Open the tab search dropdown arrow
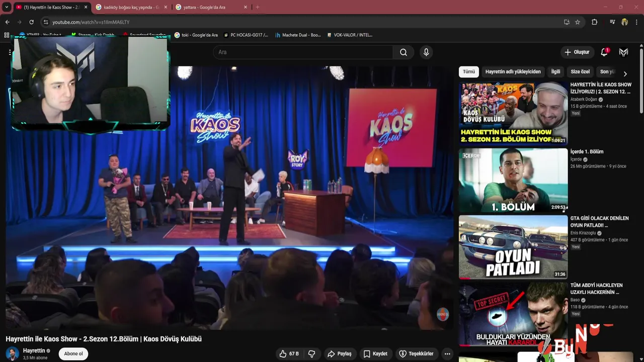The height and width of the screenshot is (362, 644). coord(6,7)
